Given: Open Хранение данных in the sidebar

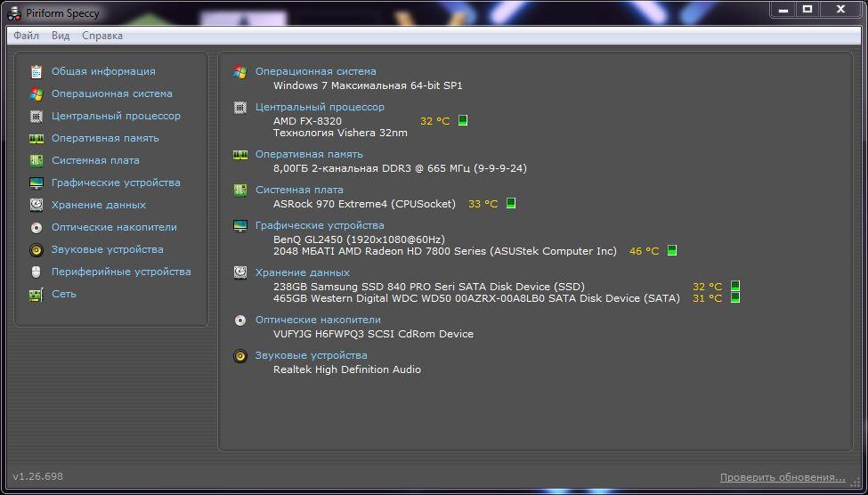Looking at the screenshot, I should coord(99,205).
